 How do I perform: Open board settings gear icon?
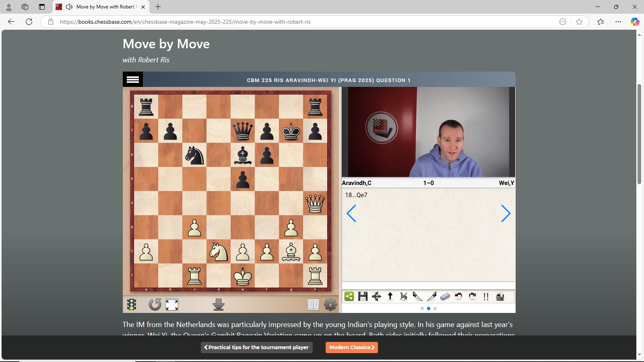[x=330, y=304]
